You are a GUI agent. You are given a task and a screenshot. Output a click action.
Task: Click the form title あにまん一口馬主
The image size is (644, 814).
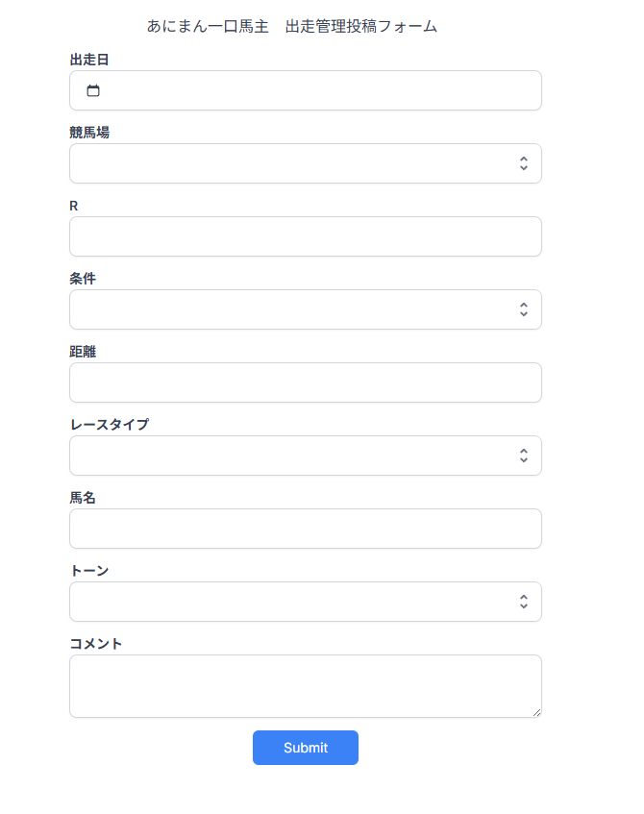click(208, 27)
